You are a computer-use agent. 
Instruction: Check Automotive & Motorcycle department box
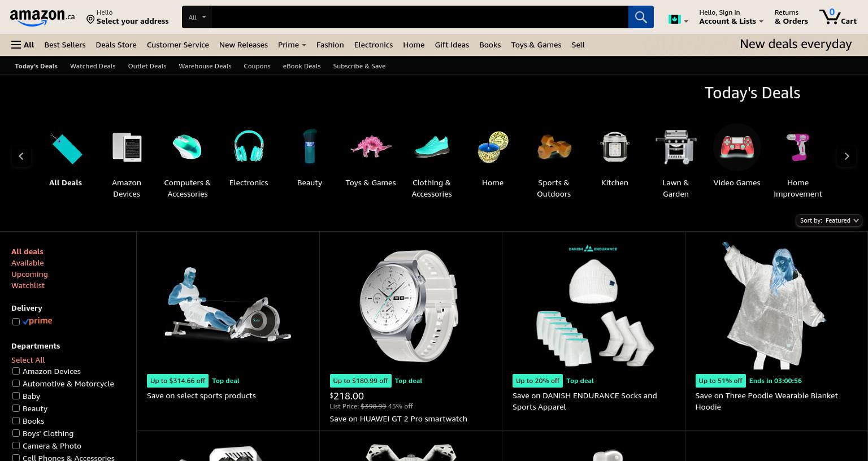(16, 384)
